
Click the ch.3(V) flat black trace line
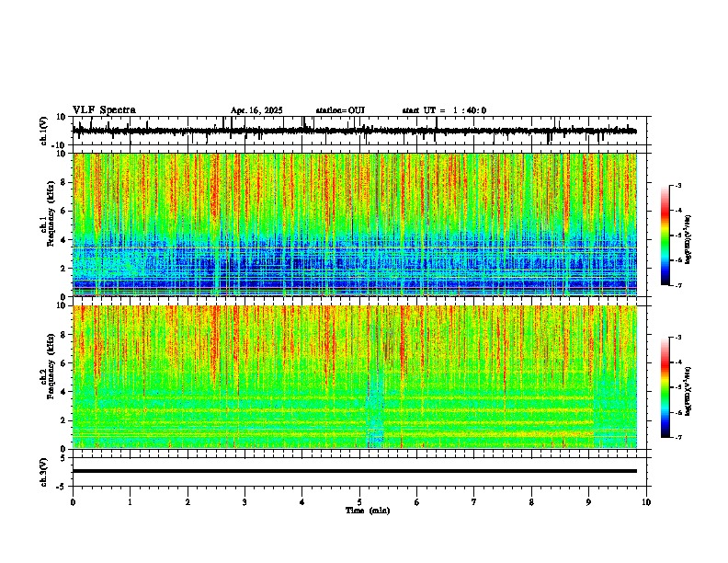[x=355, y=471]
